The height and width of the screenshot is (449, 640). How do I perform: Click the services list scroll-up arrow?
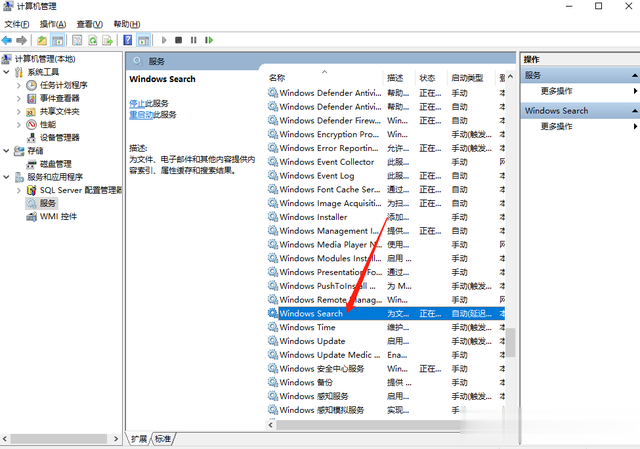tap(510, 76)
